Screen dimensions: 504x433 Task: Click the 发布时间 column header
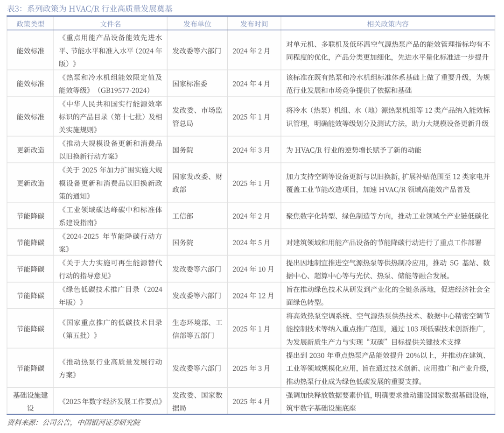click(254, 24)
